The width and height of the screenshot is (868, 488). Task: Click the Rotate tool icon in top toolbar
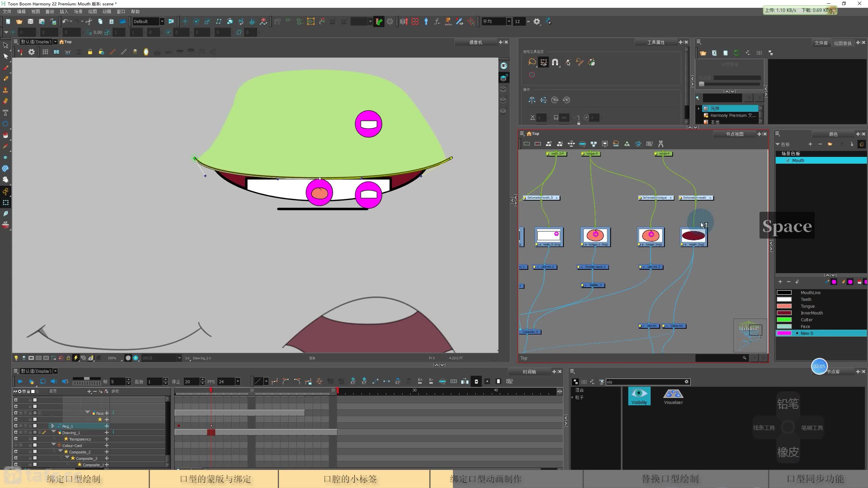click(x=196, y=21)
